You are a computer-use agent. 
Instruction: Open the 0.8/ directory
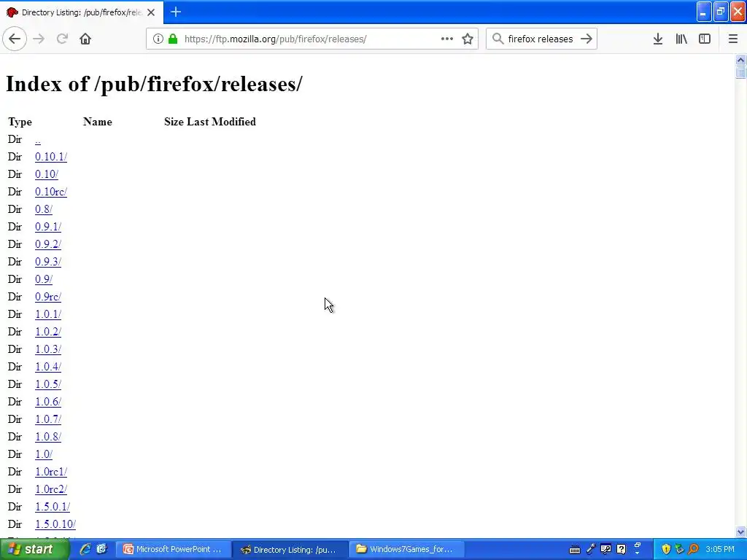pyautogui.click(x=44, y=209)
